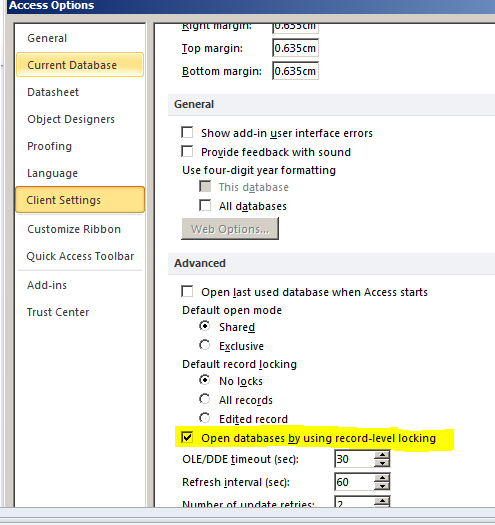The image size is (495, 525).
Task: Click the Advanced section heading
Action: (x=200, y=263)
